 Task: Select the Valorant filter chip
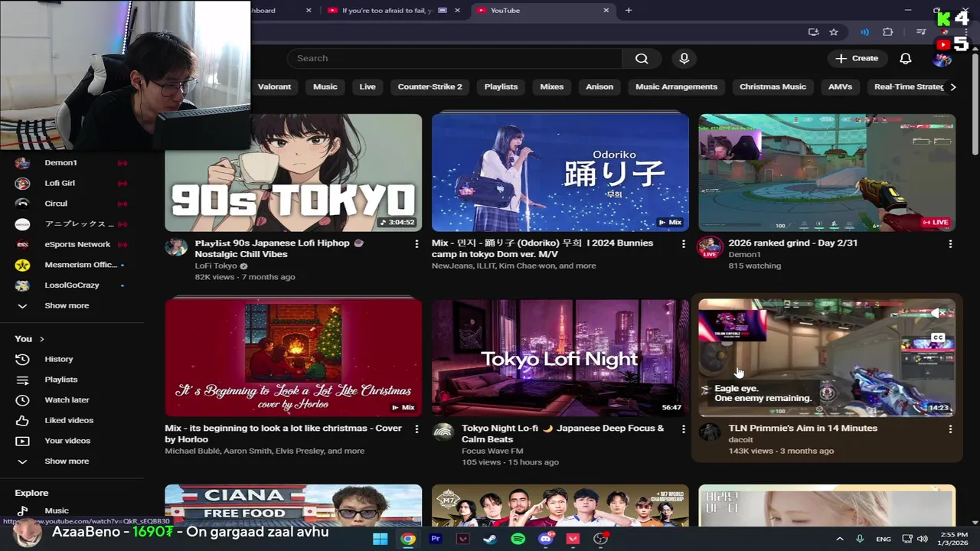(x=274, y=87)
